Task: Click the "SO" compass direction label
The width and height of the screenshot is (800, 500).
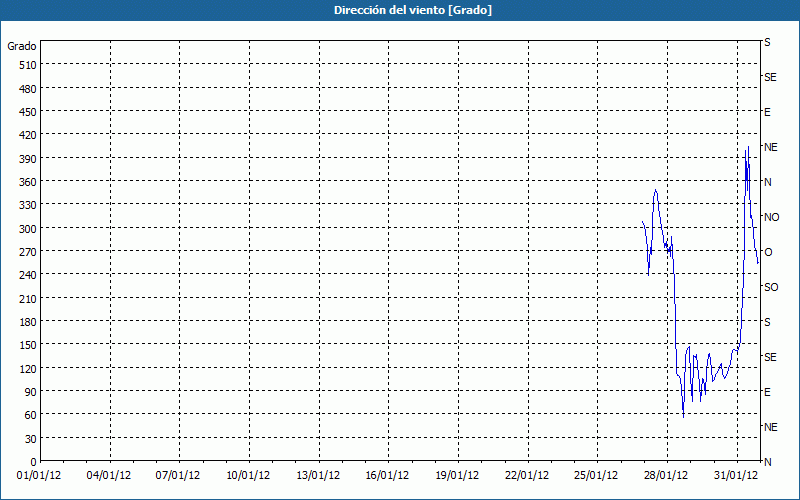Action: click(771, 287)
